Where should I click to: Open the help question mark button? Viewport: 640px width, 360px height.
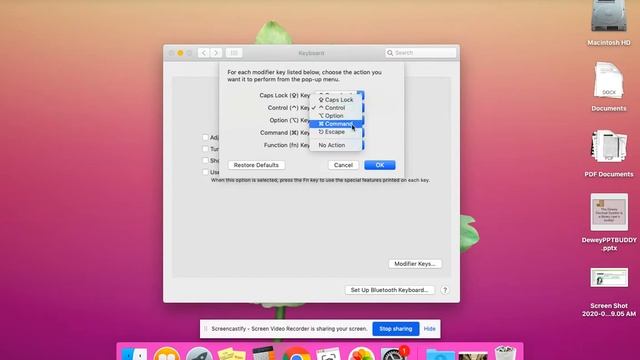(445, 290)
